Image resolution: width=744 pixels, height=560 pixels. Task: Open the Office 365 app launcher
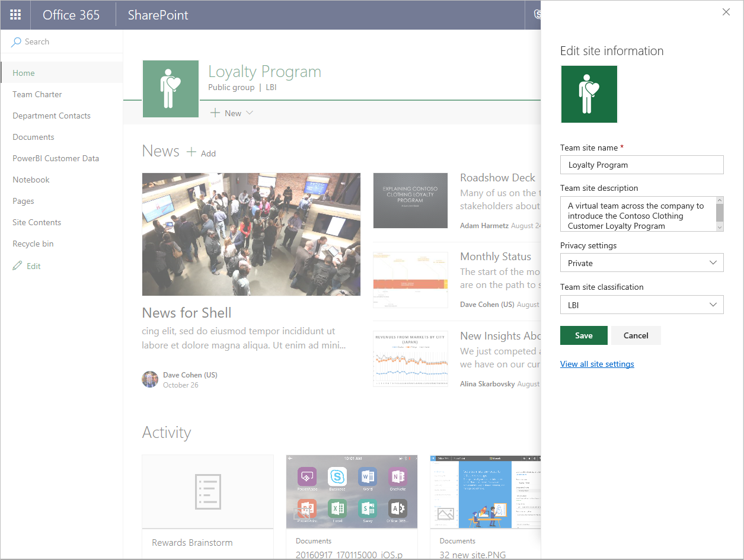click(15, 15)
